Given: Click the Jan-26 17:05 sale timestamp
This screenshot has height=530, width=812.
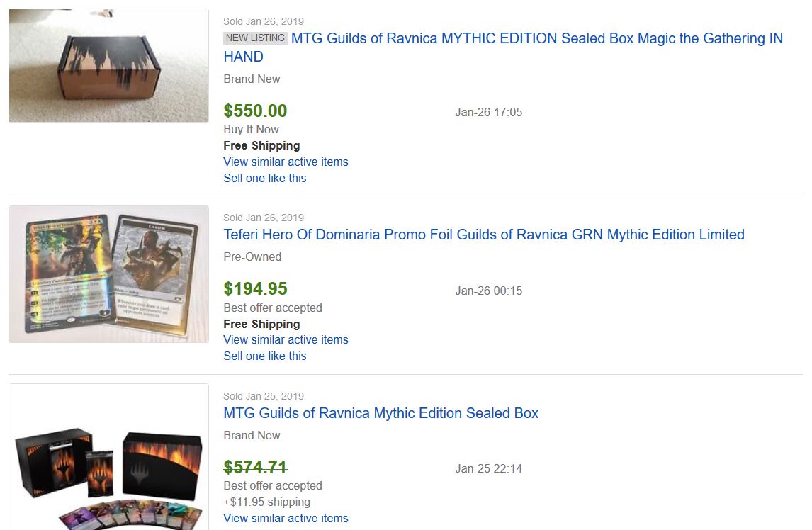Looking at the screenshot, I should (488, 112).
